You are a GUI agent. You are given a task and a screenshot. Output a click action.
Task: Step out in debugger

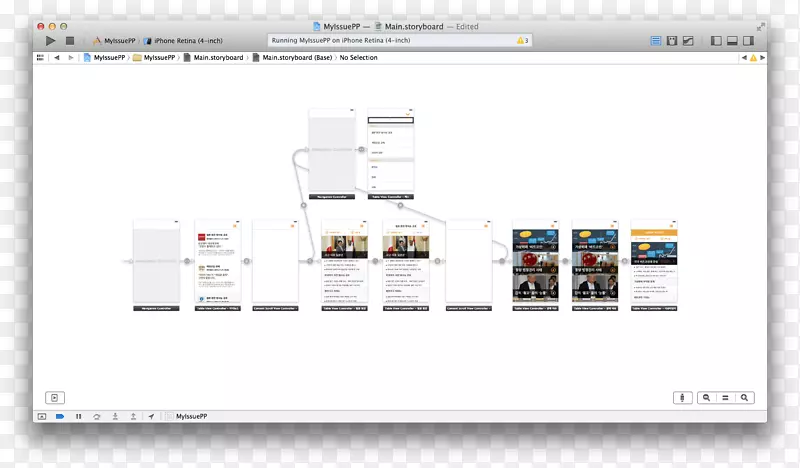[x=133, y=416]
